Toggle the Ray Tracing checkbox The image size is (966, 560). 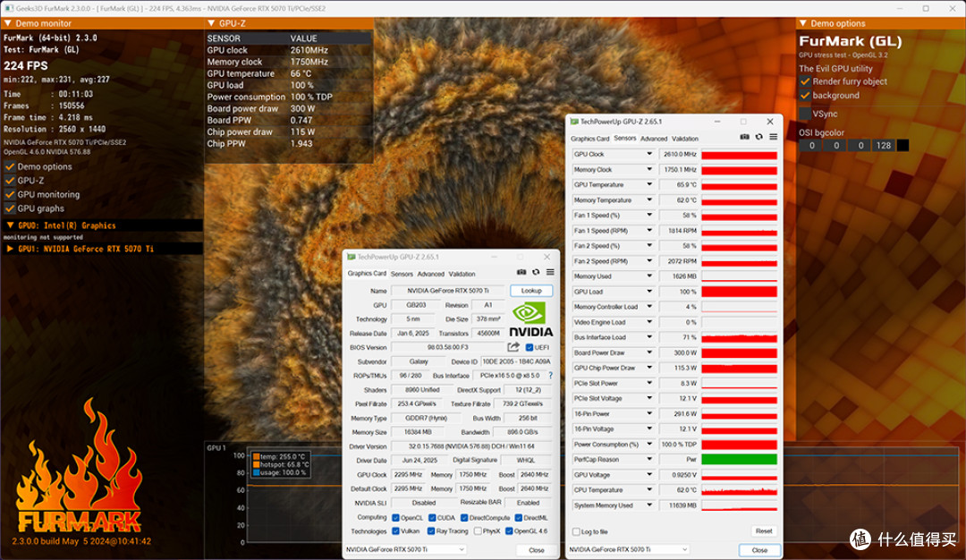pyautogui.click(x=430, y=531)
